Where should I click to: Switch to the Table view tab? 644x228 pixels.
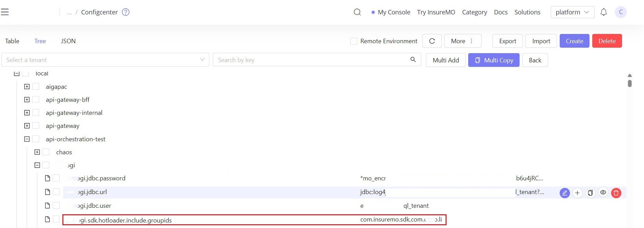pyautogui.click(x=12, y=41)
